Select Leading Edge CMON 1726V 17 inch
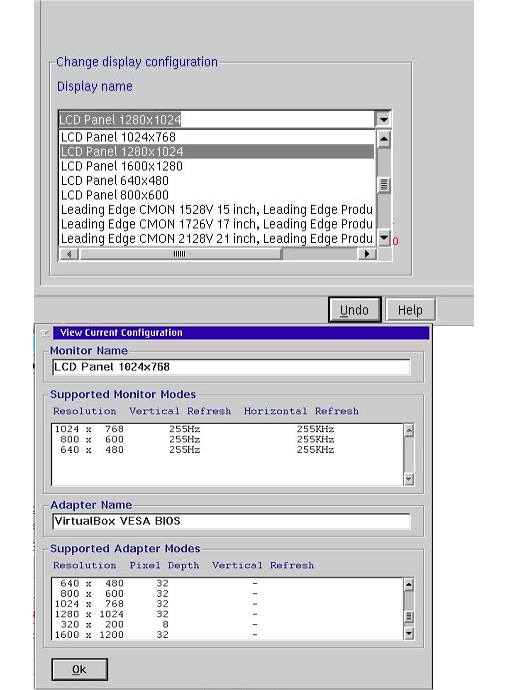 (x=217, y=224)
